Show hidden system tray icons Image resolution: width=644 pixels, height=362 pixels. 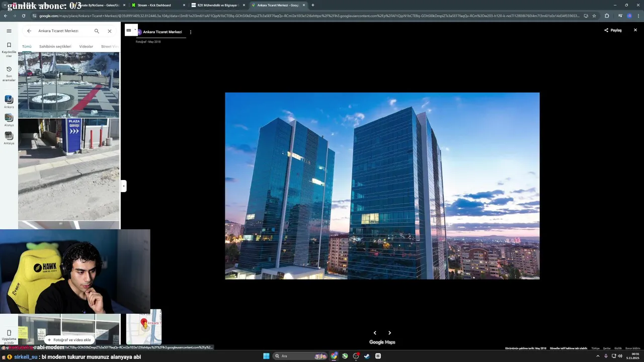coord(598,356)
